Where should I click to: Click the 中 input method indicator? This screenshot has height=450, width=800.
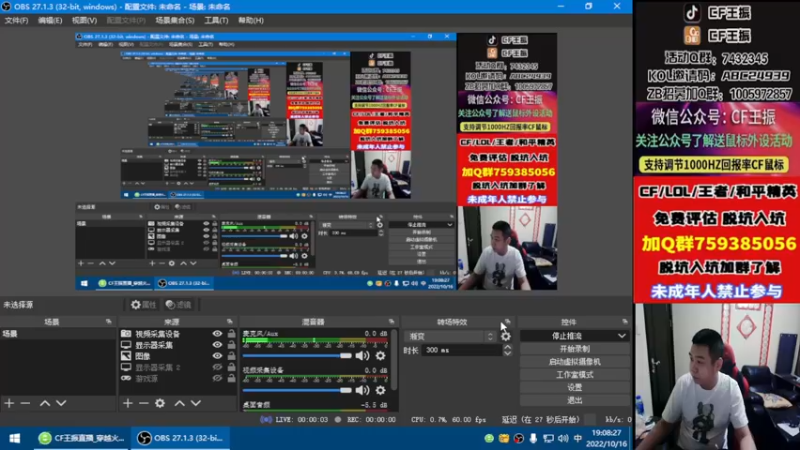(x=578, y=438)
